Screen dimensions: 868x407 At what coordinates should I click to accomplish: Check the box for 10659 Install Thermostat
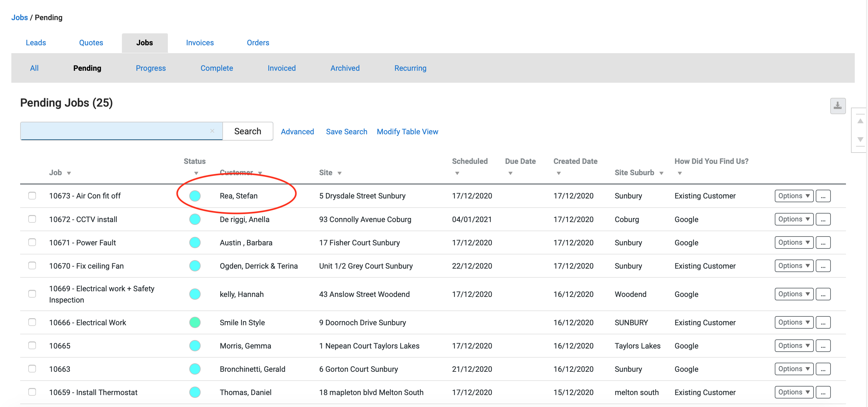pos(32,392)
